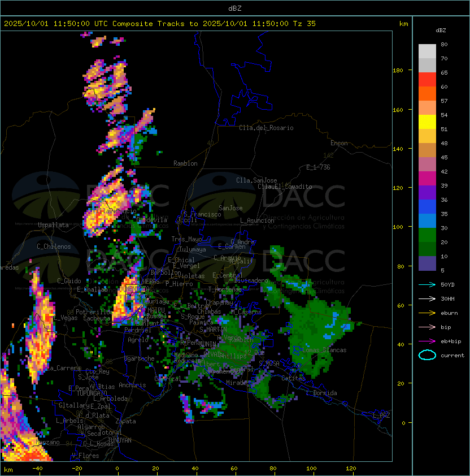Pick the light gray 70–80 dBZ swatch
Screen dimensions: 470x476
click(427, 51)
